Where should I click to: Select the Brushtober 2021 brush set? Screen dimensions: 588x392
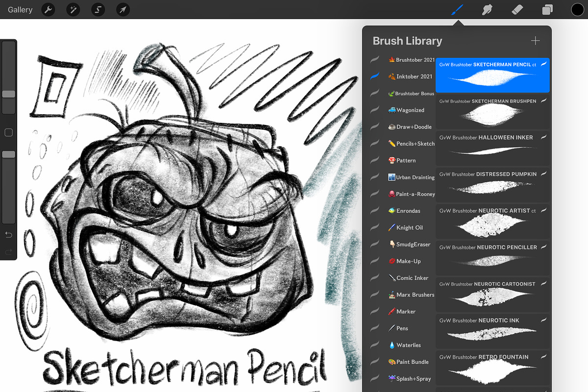[x=411, y=60]
